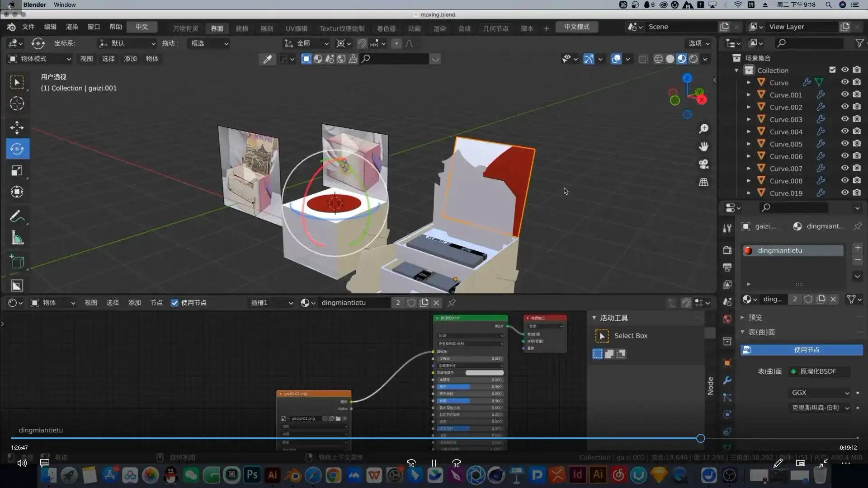The height and width of the screenshot is (488, 868).
Task: Uncheck the 使用节点 checkbox in shader editor header
Action: [x=175, y=303]
